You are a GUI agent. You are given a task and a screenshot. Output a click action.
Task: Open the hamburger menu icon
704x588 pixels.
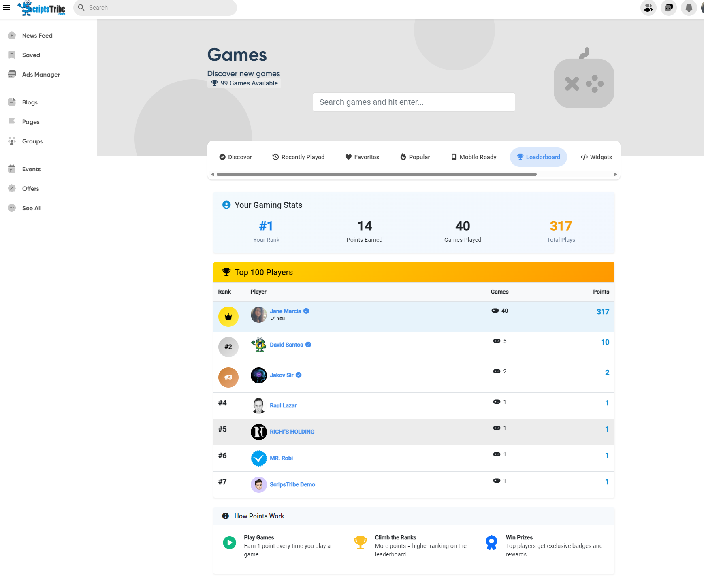pyautogui.click(x=6, y=8)
